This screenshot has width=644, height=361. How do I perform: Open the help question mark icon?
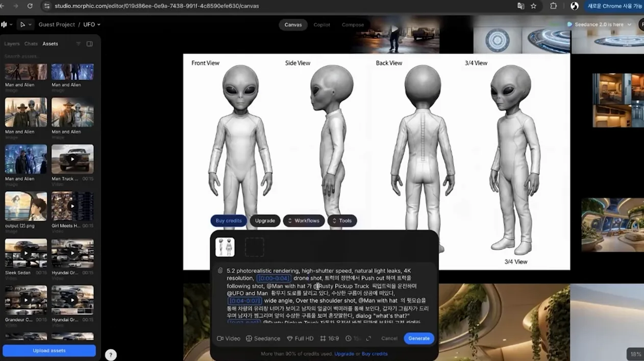tap(111, 355)
